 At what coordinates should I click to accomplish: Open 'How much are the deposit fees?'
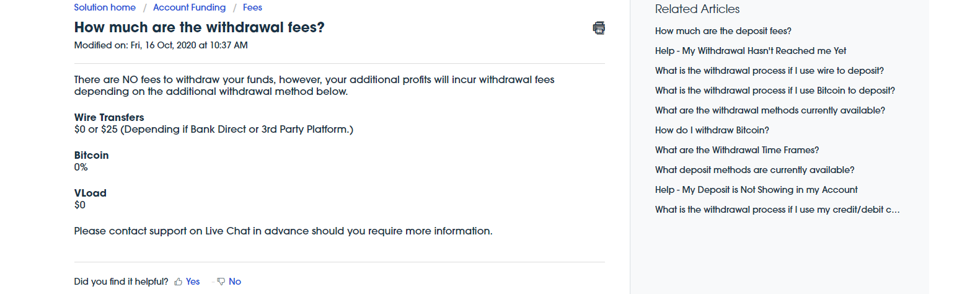723,31
